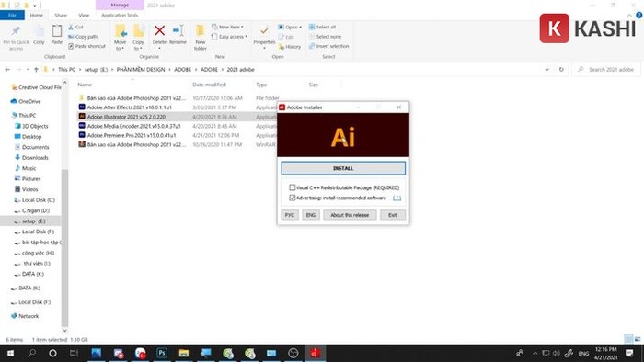The image size is (644, 362).
Task: Go up one folder level arrow
Action: (x=36, y=70)
